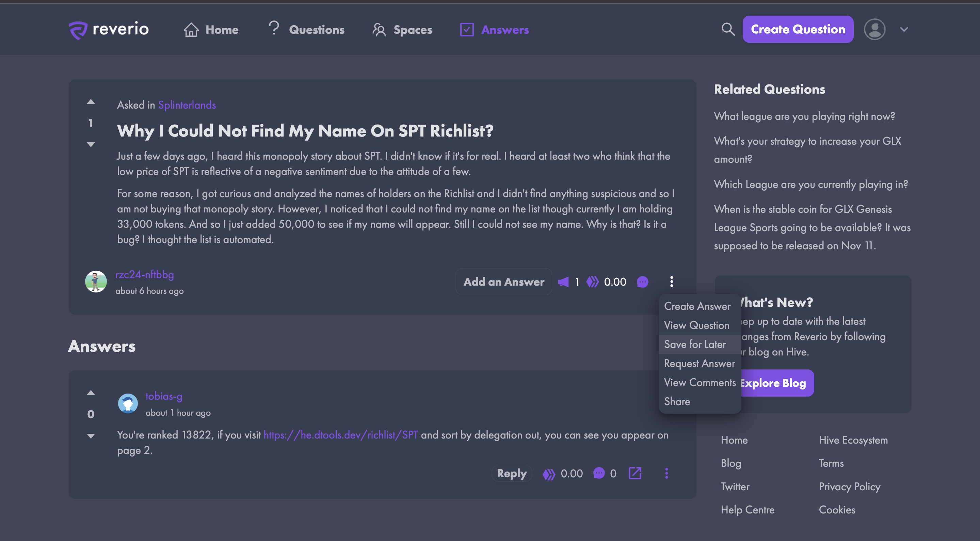Open the search magnifier icon
980x541 pixels.
728,29
